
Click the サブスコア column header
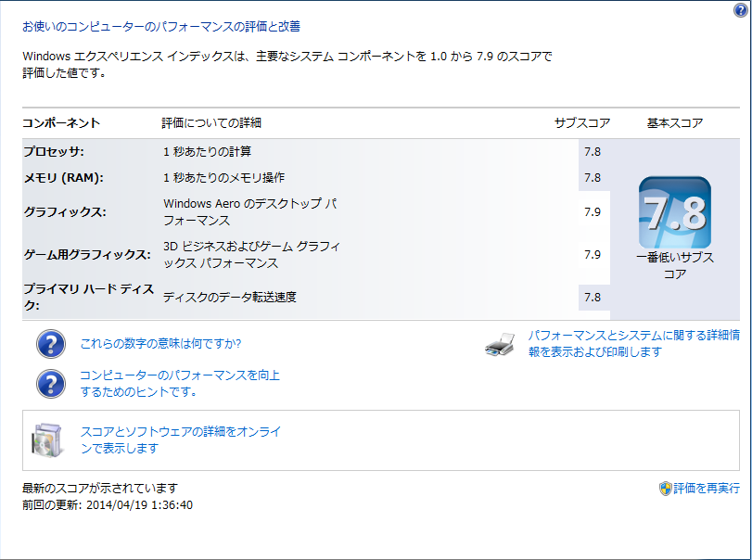tap(582, 123)
